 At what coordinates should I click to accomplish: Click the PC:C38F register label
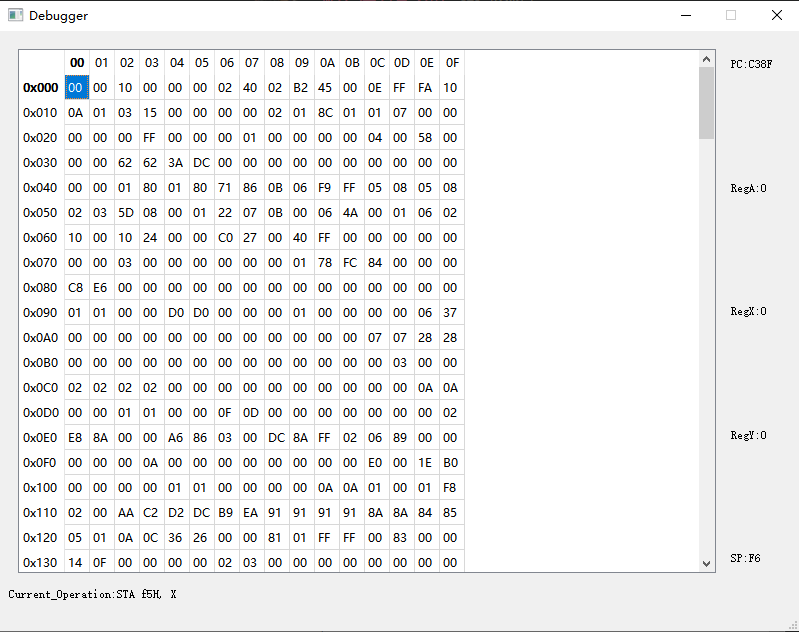[752, 64]
